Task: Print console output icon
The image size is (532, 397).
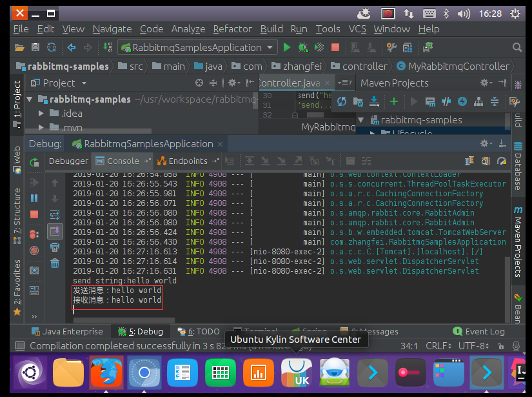Action: (x=55, y=247)
